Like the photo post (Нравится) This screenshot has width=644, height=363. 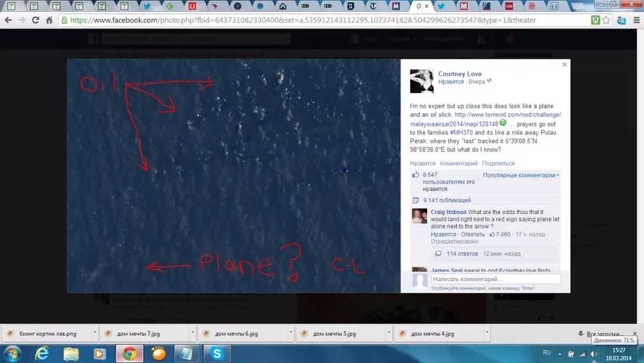click(x=422, y=164)
